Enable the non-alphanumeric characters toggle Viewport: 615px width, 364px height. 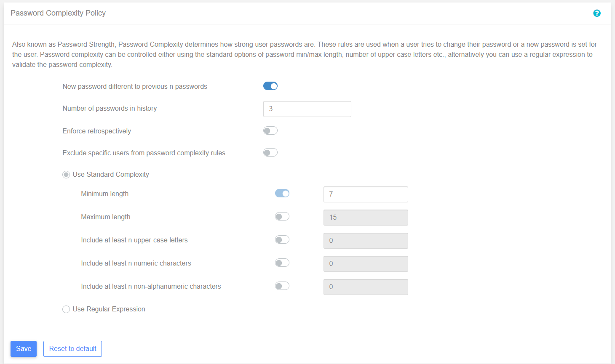point(282,286)
